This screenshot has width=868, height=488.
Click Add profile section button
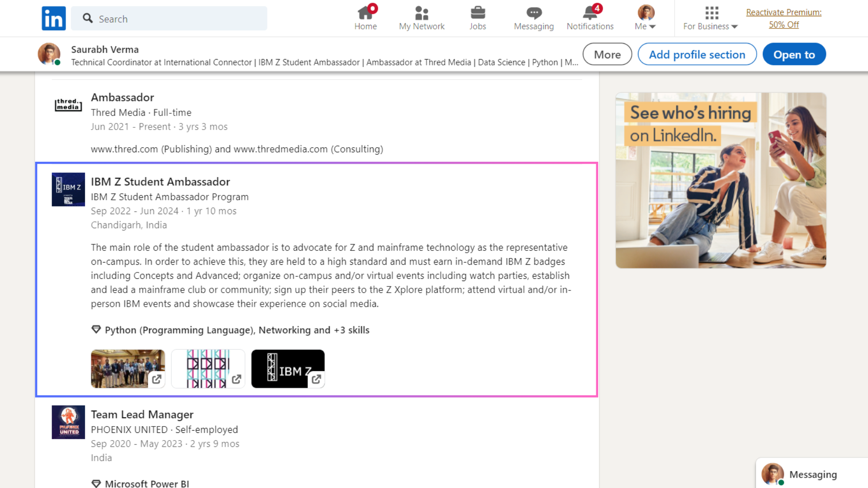pyautogui.click(x=697, y=54)
